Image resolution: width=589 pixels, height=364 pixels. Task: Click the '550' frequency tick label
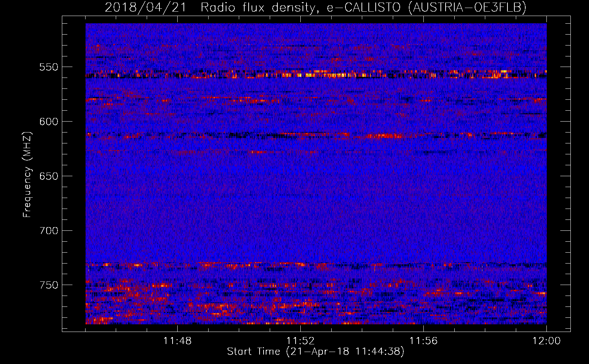click(49, 67)
